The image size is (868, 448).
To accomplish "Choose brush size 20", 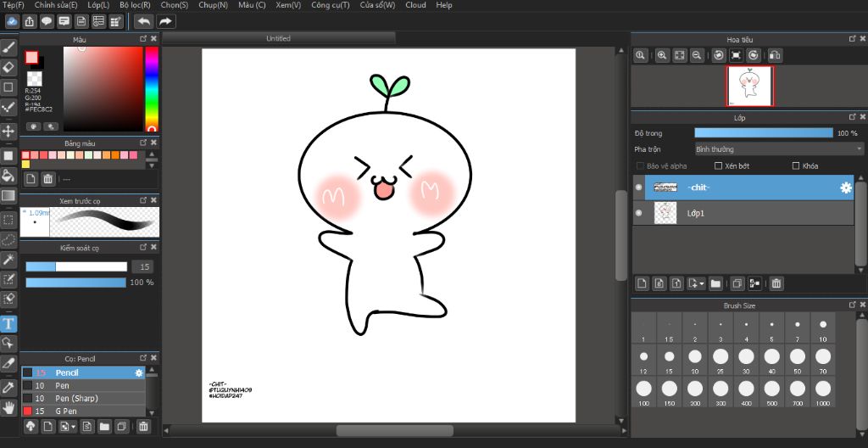I will (695, 359).
